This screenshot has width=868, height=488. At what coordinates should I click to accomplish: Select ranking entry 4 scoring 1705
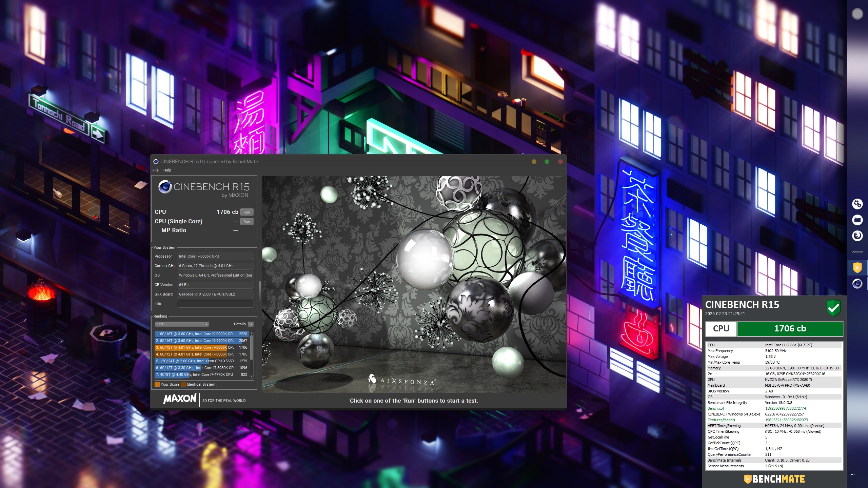[202, 354]
